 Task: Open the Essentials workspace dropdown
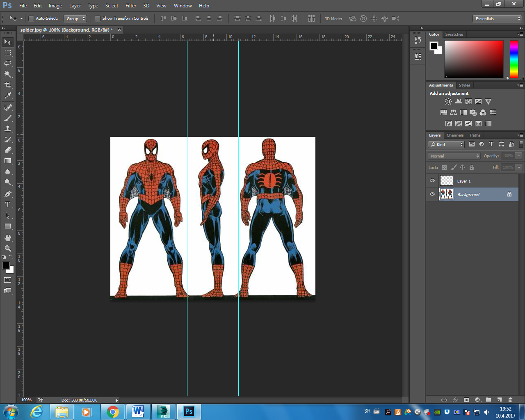click(497, 18)
